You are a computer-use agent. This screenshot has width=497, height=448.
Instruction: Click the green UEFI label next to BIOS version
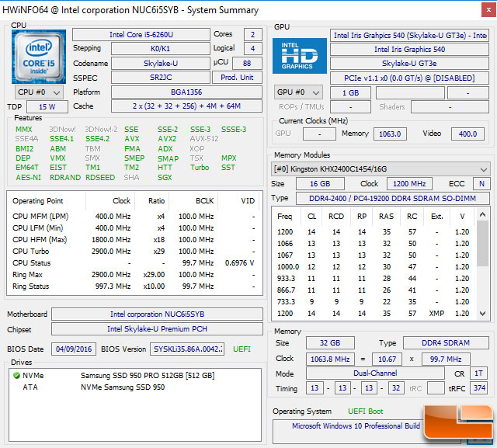click(242, 349)
